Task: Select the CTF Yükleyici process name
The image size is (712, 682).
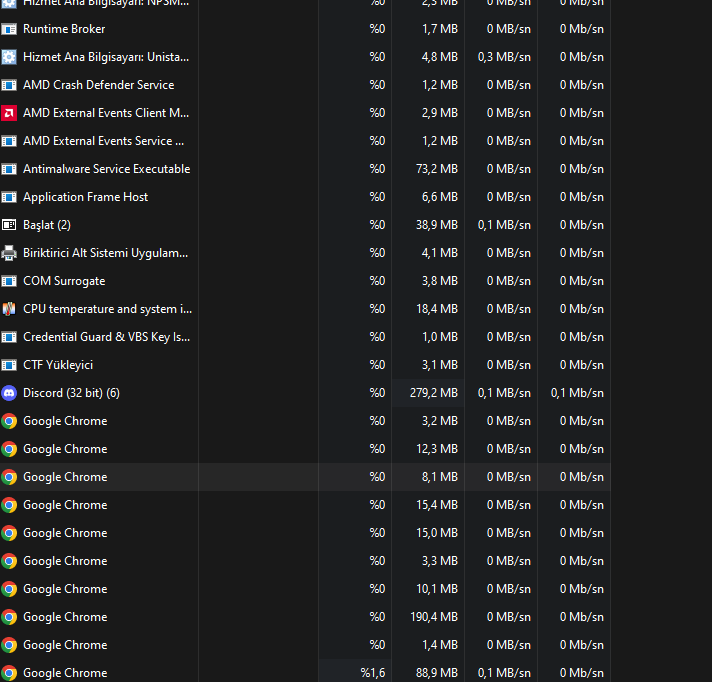Action: [x=58, y=365]
